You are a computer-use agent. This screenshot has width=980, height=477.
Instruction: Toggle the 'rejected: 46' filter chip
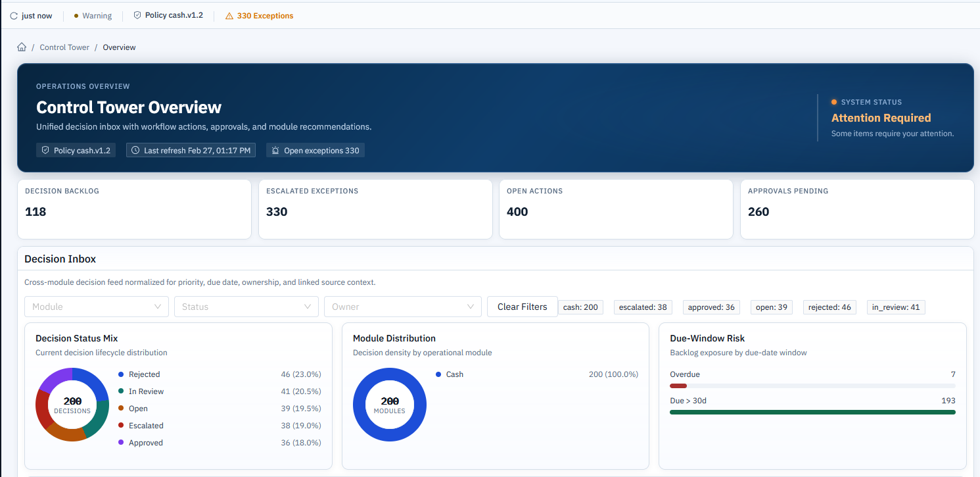click(829, 307)
